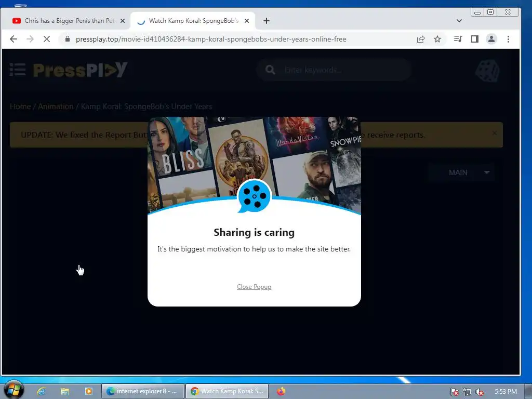Launch Internet Explorer from taskbar

coord(42,391)
